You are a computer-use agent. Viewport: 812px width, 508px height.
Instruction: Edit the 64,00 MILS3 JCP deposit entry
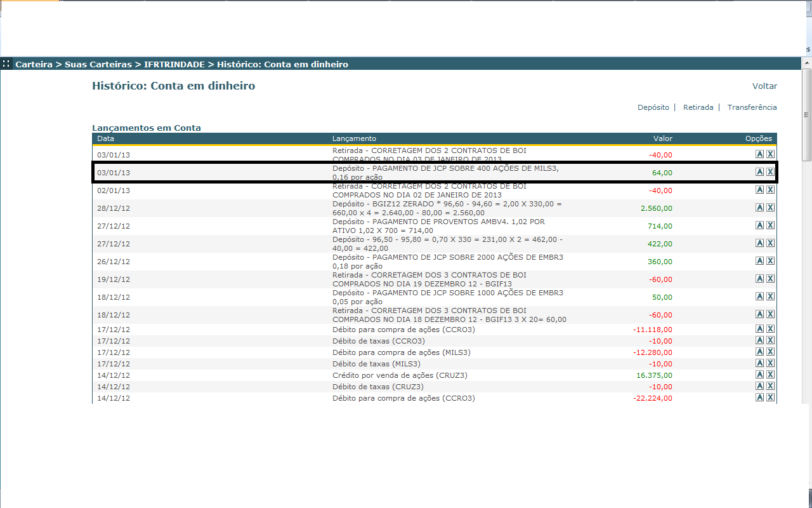point(759,172)
